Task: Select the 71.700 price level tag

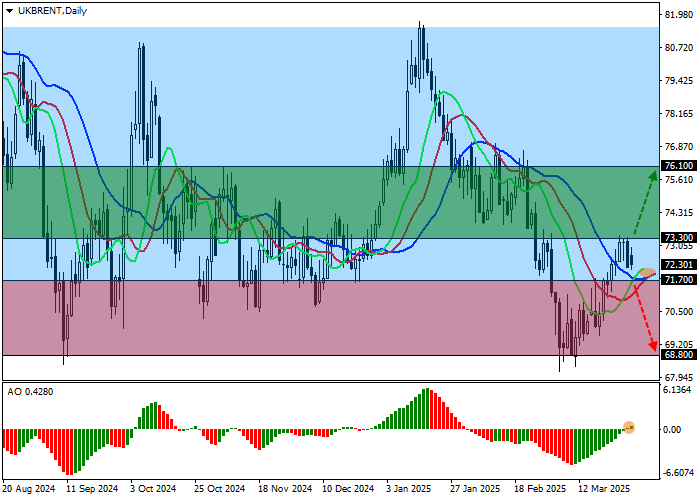Action: click(x=679, y=280)
